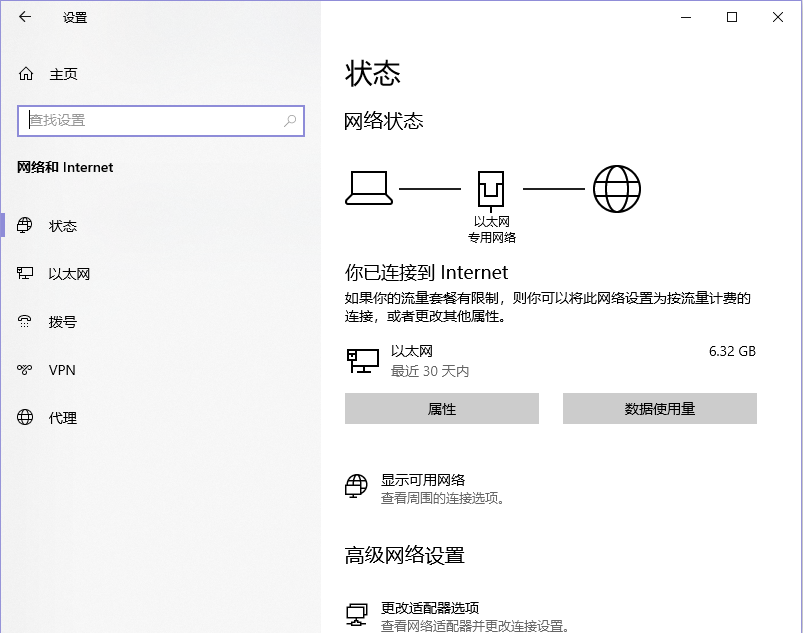Click the Ethernet adapter icon beside 6.32 GB row

click(363, 361)
